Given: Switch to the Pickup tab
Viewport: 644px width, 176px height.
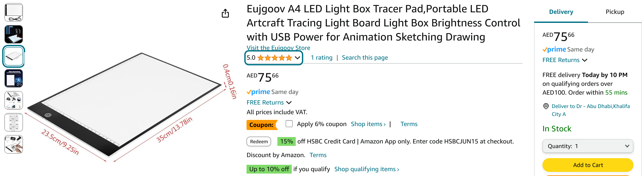Looking at the screenshot, I should click(614, 12).
